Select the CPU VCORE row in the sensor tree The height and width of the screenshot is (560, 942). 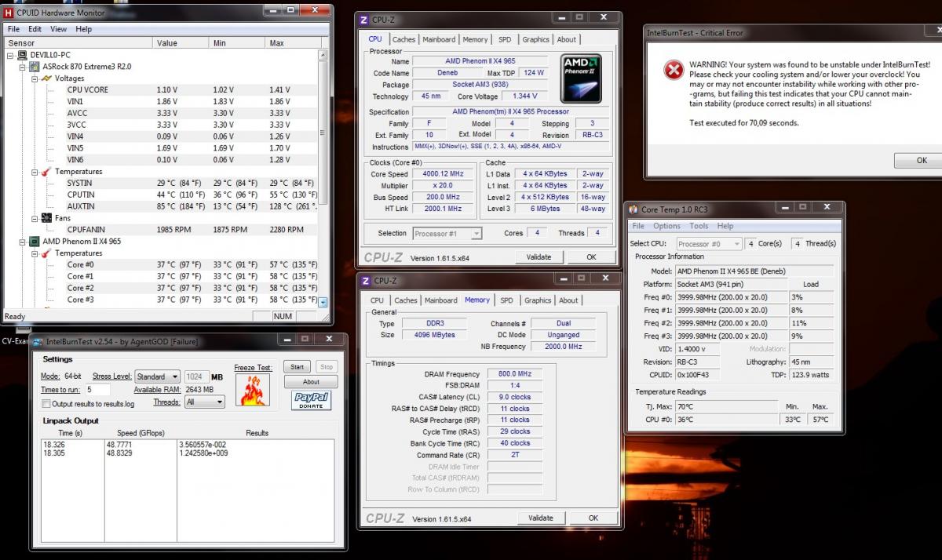click(161, 90)
